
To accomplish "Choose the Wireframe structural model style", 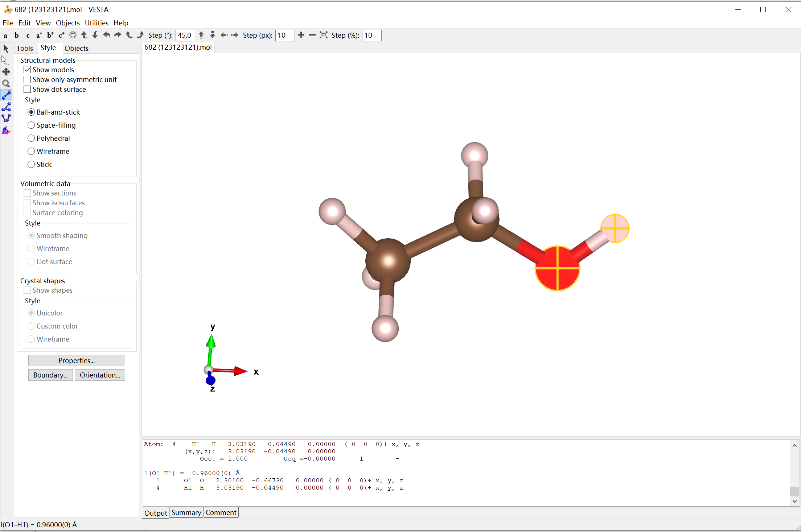I will (31, 151).
